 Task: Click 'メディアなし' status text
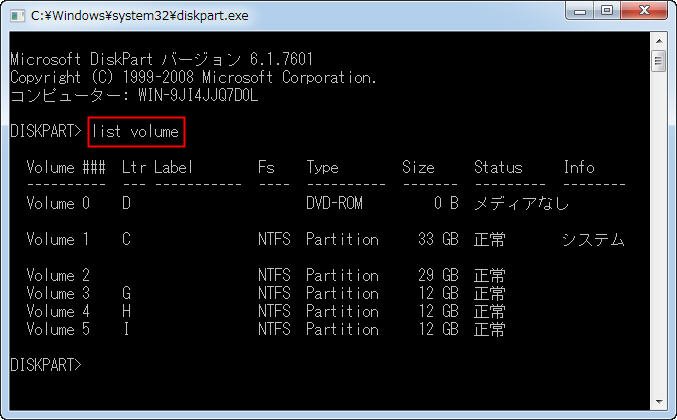click(x=522, y=203)
